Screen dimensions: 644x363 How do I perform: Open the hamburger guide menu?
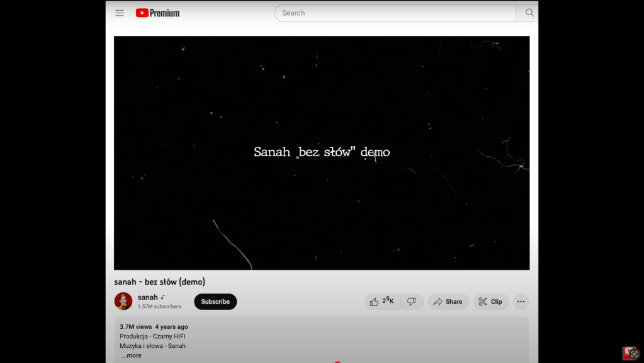coord(120,13)
